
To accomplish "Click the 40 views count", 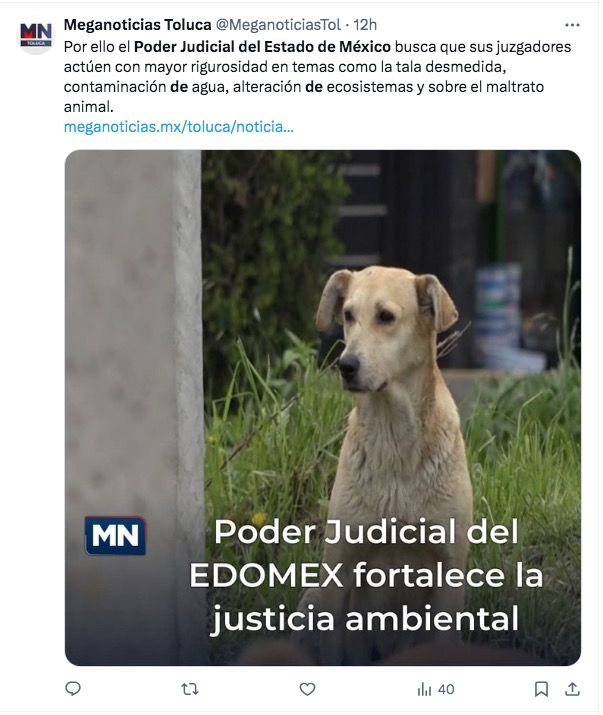I will point(446,689).
